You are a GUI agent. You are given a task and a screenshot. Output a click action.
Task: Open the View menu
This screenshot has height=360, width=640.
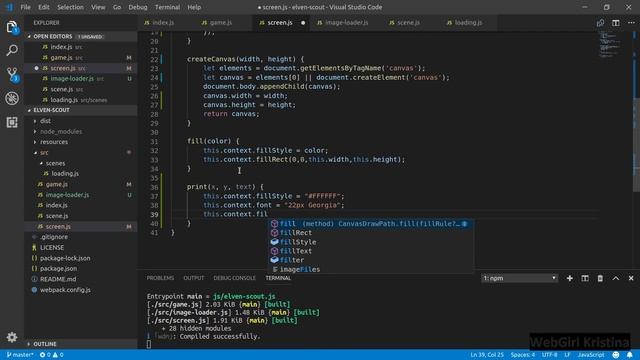[98, 7]
